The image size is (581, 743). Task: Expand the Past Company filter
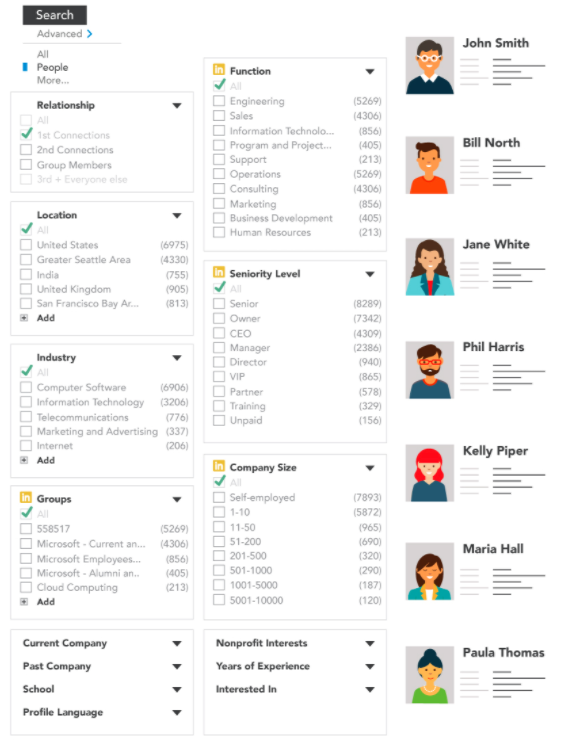177,667
